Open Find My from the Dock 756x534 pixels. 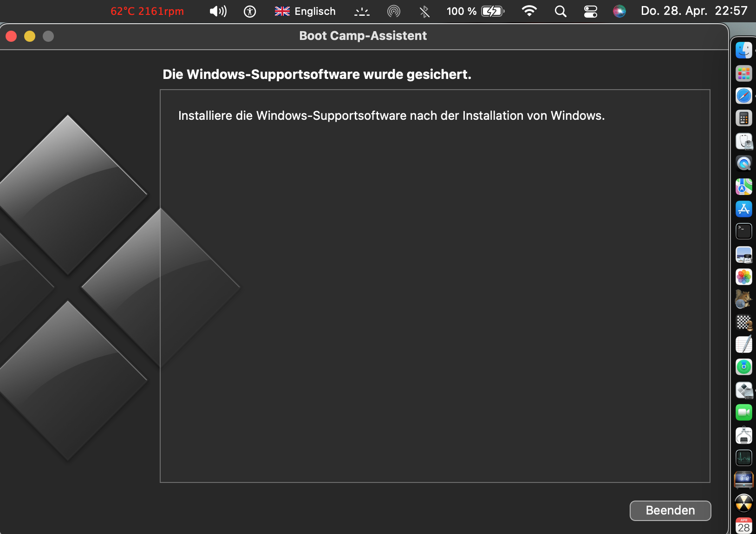pyautogui.click(x=744, y=367)
